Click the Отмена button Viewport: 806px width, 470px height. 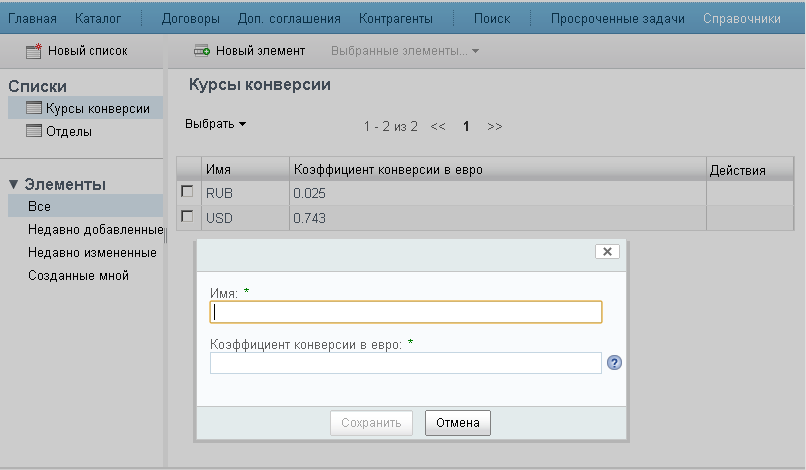[x=457, y=423]
